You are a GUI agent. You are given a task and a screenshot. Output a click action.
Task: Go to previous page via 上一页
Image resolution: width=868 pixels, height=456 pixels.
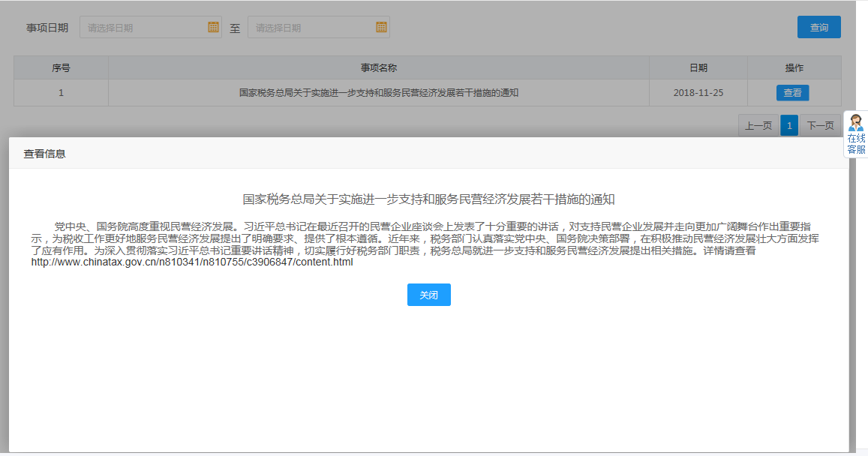click(758, 125)
